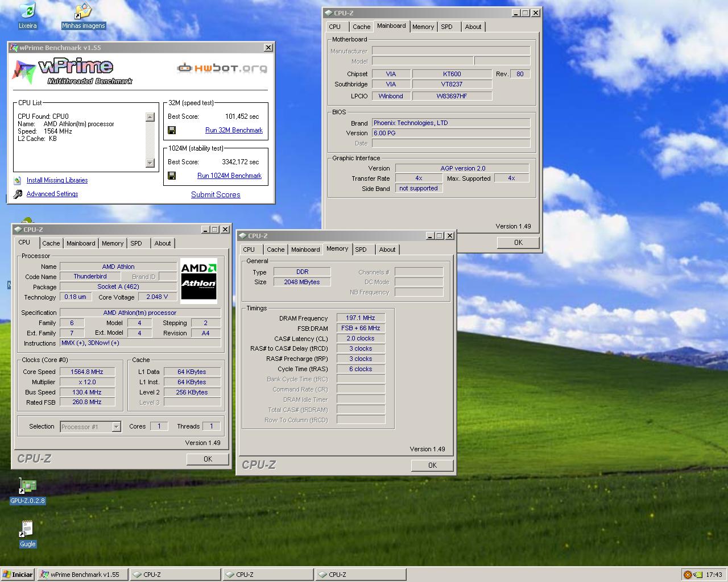Select About tab in Mainboard window
The image size is (728, 582).
pos(473,27)
